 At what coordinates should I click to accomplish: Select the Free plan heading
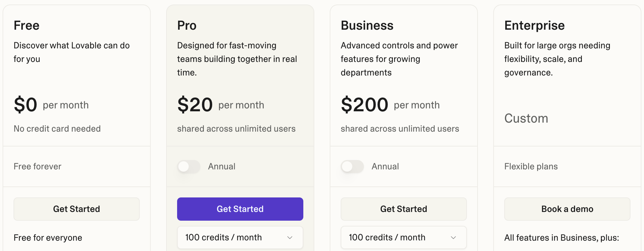tap(27, 25)
